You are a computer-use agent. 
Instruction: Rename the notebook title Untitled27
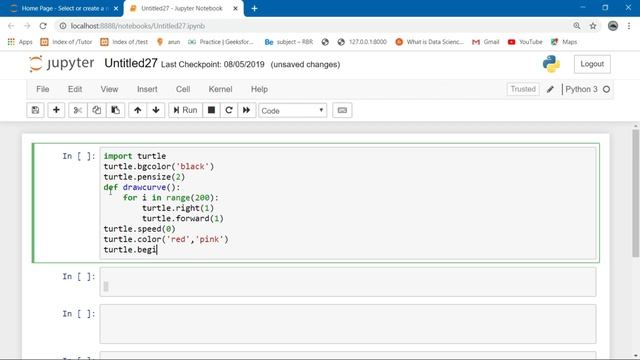(x=131, y=63)
